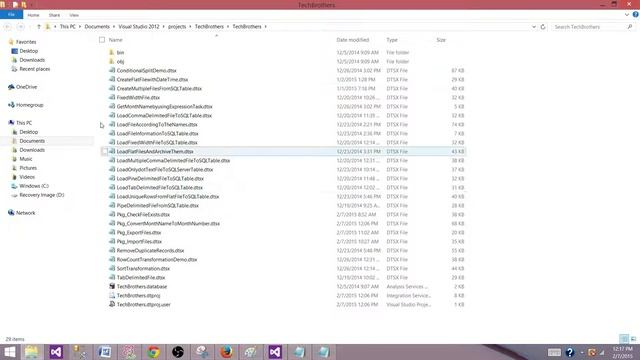Click the SortTransformation.dtsx file icon
Screen dimensions: 640x360
point(112,268)
